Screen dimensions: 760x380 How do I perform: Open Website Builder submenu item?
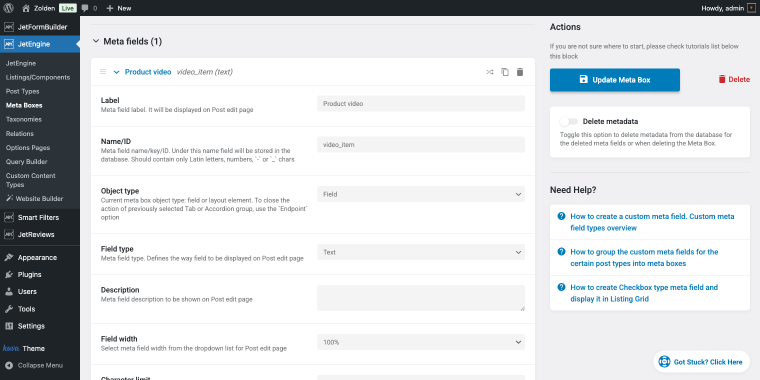tap(34, 199)
